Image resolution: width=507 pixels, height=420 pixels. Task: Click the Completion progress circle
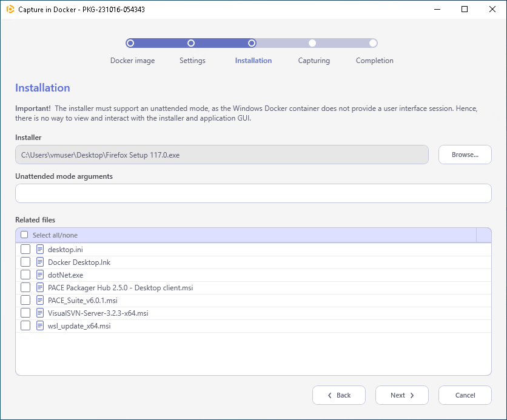point(373,43)
